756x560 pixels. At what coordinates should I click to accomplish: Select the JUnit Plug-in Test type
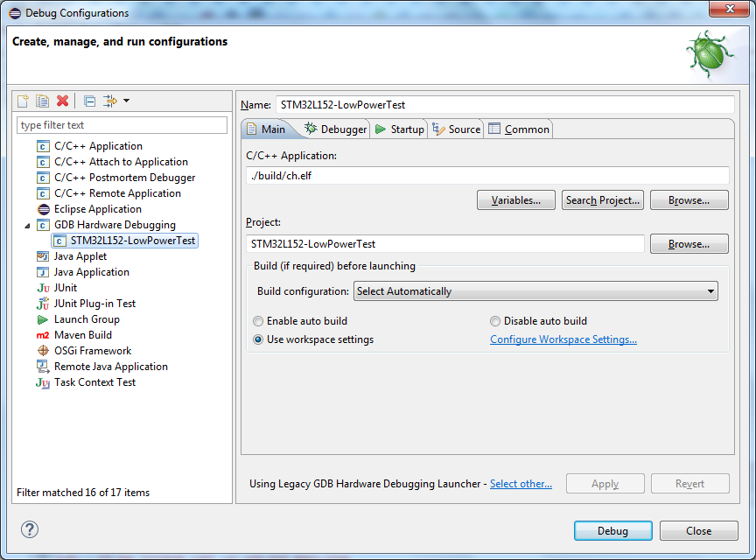point(94,304)
